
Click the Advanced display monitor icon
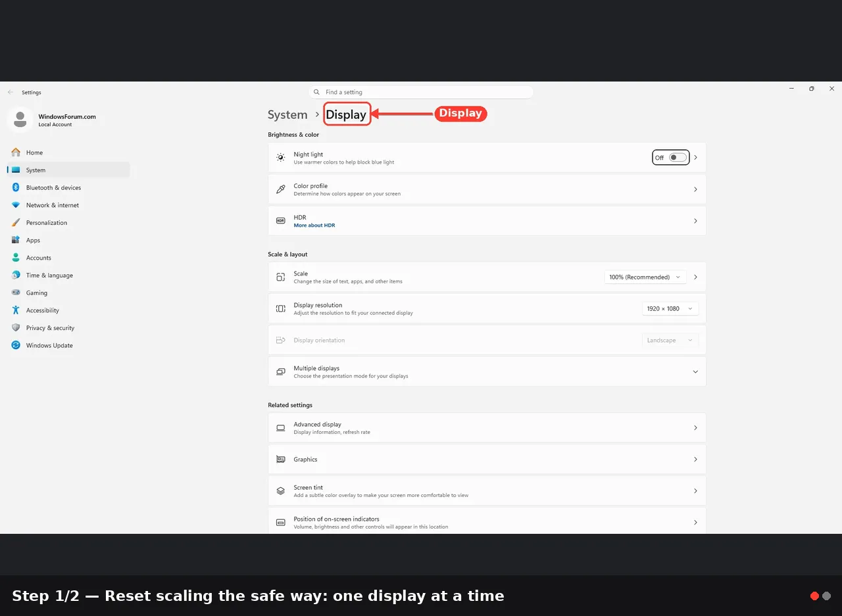point(281,428)
